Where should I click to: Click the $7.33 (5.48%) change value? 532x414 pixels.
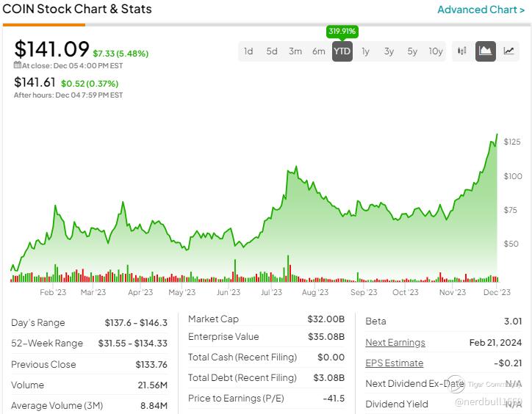(121, 54)
